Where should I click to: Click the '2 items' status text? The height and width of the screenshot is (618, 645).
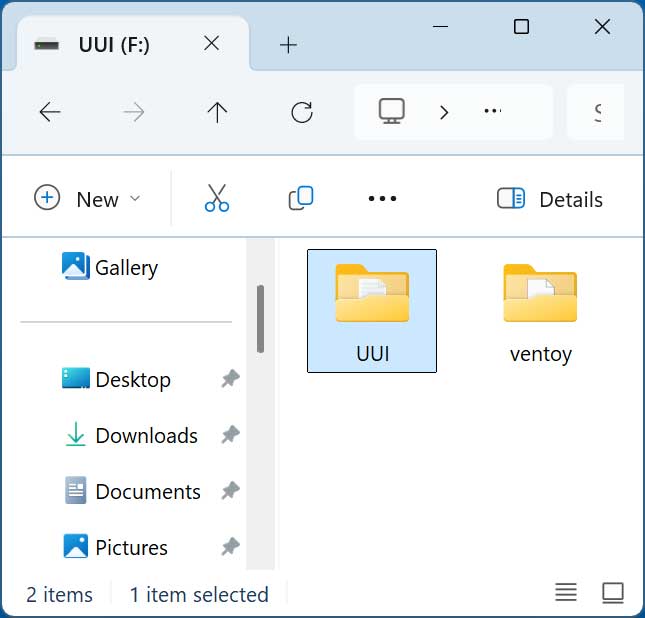(60, 595)
